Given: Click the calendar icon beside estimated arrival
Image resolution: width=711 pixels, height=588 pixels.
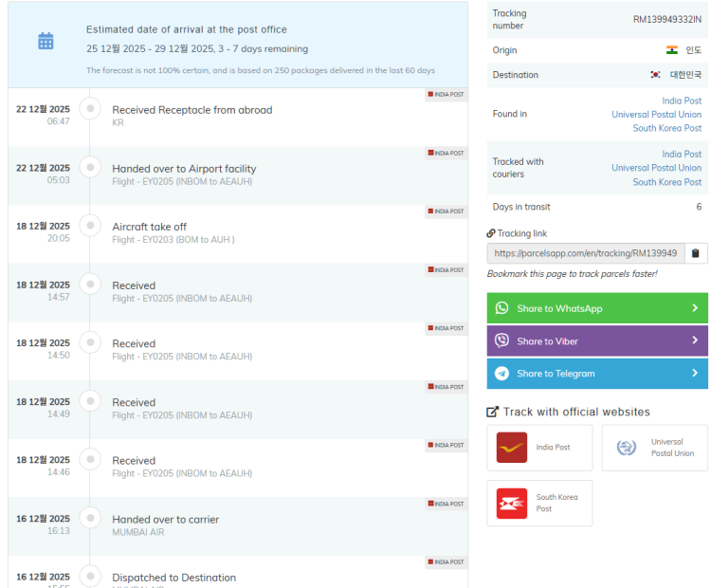Looking at the screenshot, I should (46, 41).
